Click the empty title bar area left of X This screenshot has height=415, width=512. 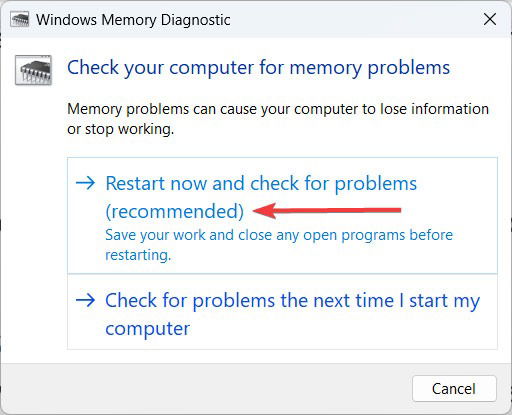click(353, 19)
